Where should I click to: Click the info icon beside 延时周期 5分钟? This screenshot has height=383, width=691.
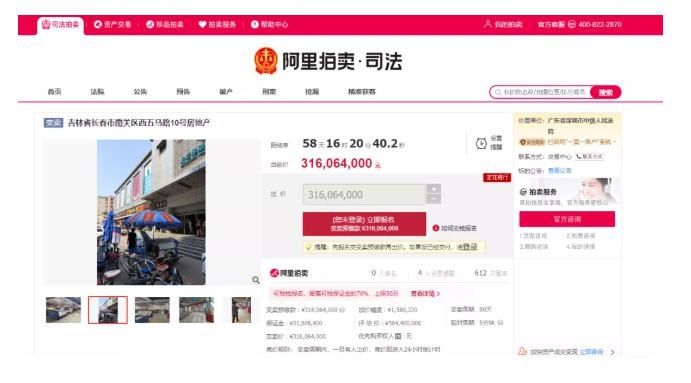[501, 323]
